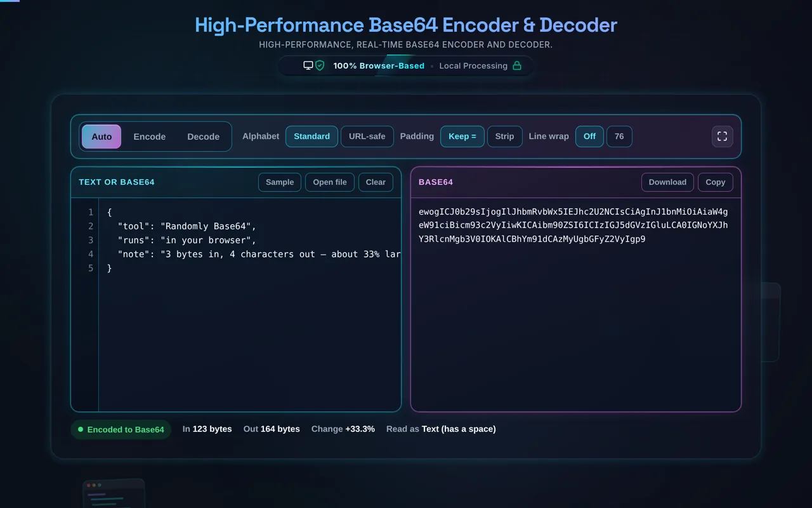Click the "runs": "in your browser" line
This screenshot has width=812, height=508.
click(187, 240)
